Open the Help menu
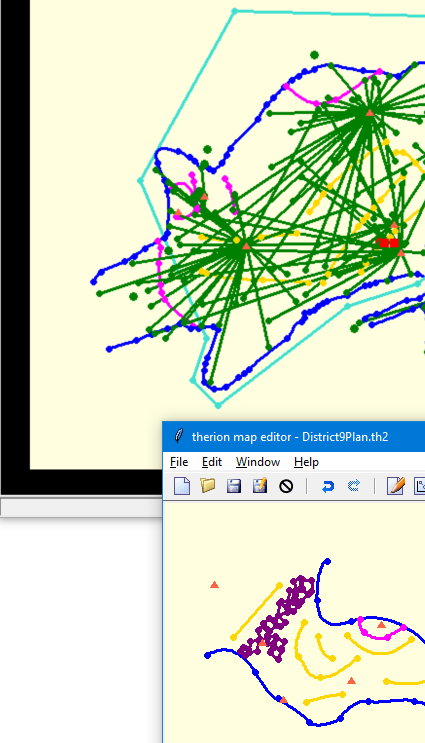The width and height of the screenshot is (425, 743). tap(306, 462)
